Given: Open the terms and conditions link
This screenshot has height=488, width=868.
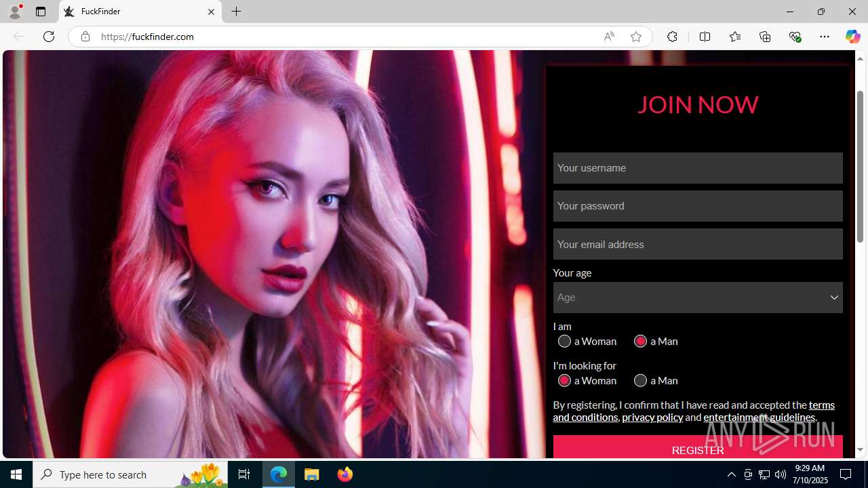Looking at the screenshot, I should coord(694,411).
